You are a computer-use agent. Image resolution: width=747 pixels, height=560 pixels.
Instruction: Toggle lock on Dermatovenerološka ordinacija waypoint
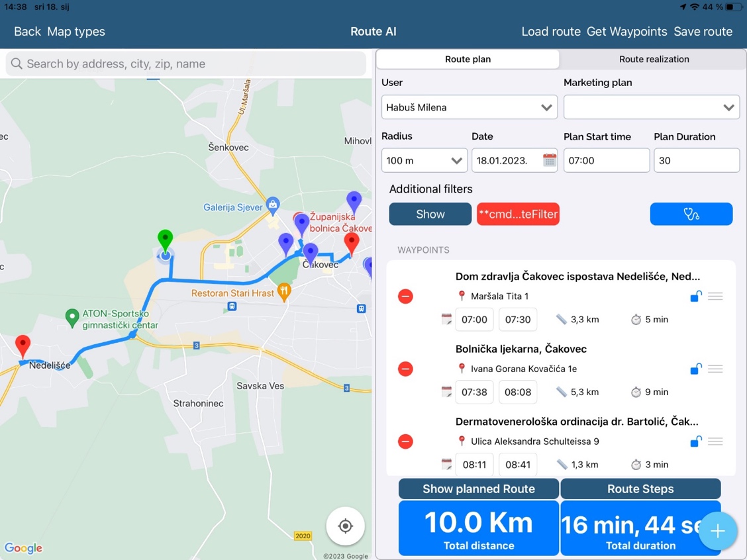[695, 442]
